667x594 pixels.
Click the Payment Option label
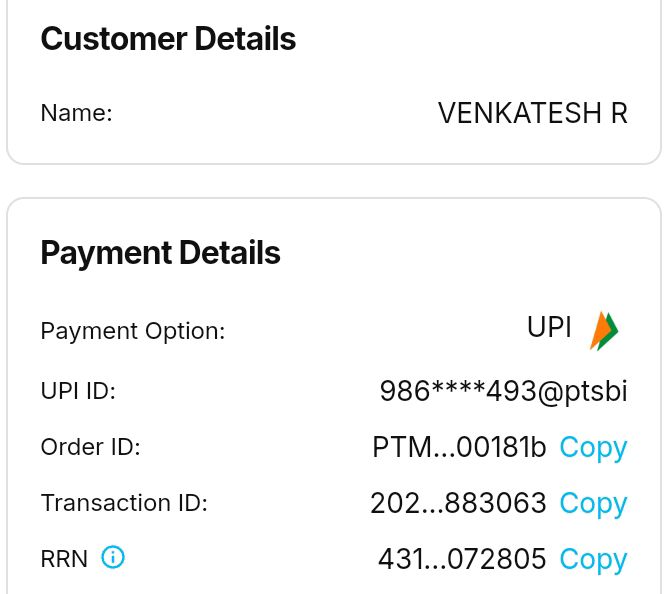133,331
